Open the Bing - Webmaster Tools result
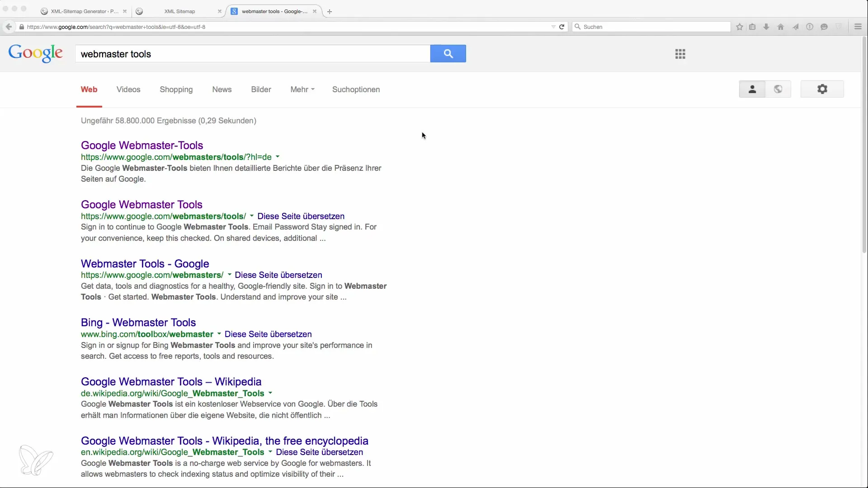This screenshot has height=488, width=868. click(138, 323)
